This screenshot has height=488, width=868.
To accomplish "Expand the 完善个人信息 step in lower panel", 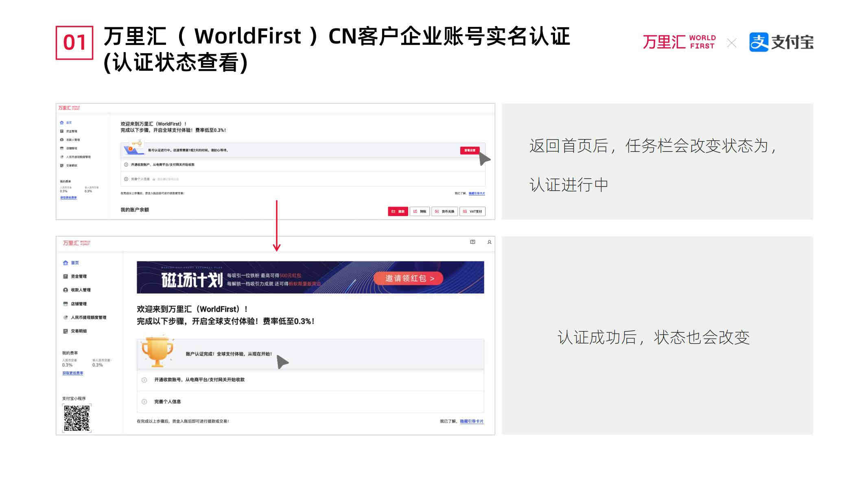I will tap(167, 402).
